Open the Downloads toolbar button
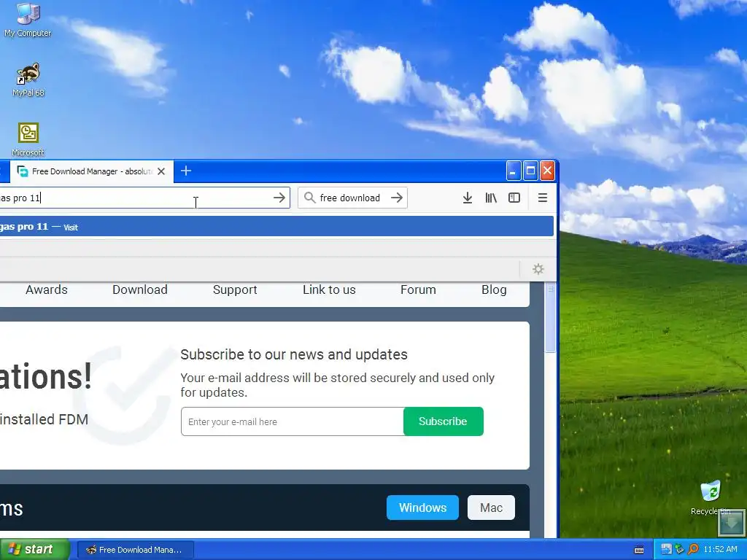Image resolution: width=747 pixels, height=560 pixels. pyautogui.click(x=468, y=198)
